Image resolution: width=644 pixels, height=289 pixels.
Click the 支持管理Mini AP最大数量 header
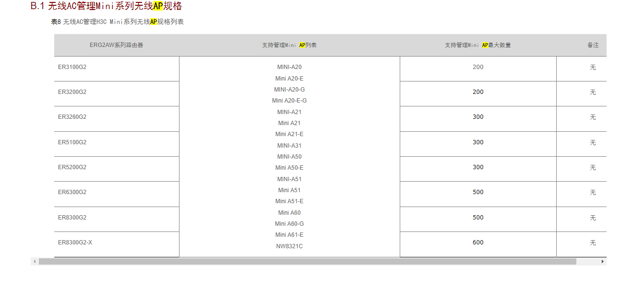click(x=477, y=45)
